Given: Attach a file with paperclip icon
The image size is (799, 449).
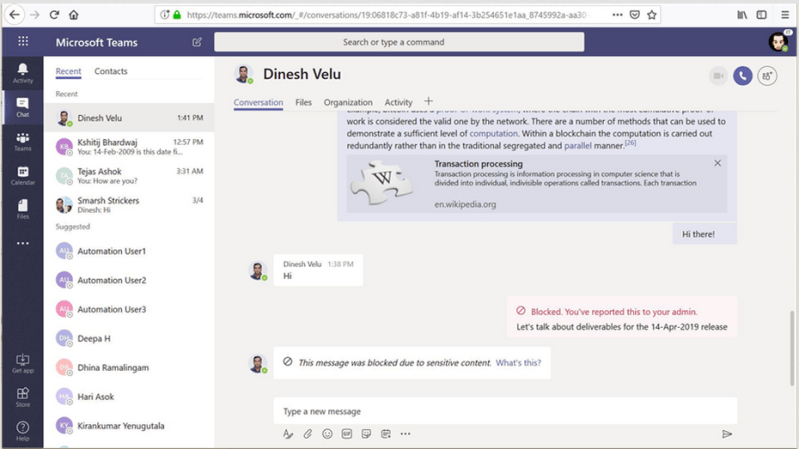Looking at the screenshot, I should (307, 434).
